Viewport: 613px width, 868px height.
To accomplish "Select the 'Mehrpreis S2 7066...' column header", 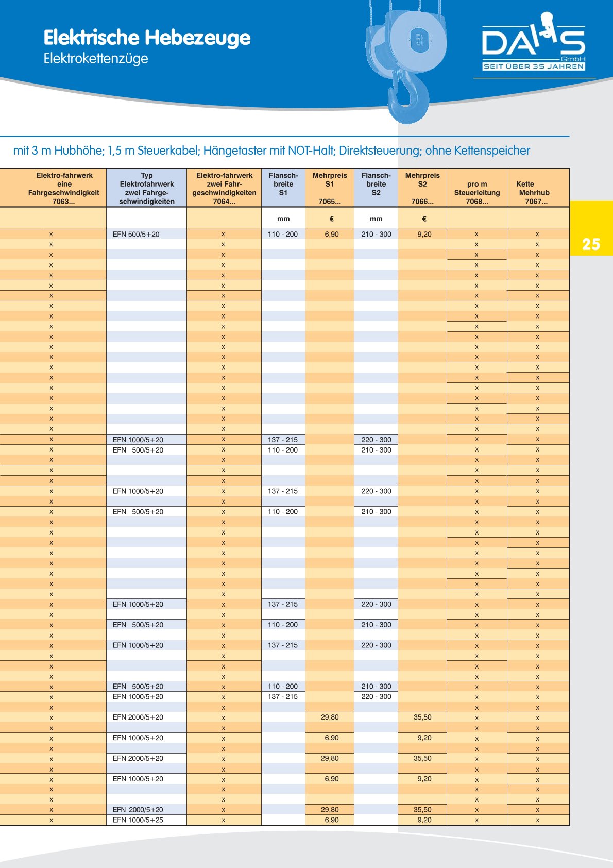I will pos(422,188).
